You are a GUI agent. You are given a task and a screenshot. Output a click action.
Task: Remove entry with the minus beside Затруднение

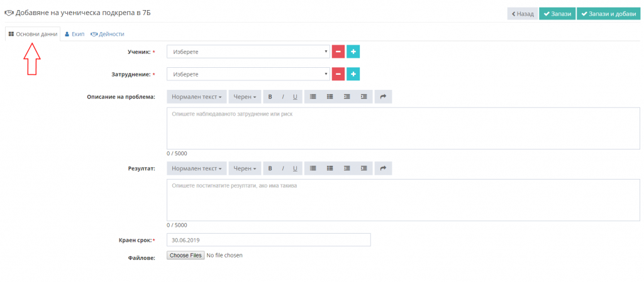pos(338,74)
